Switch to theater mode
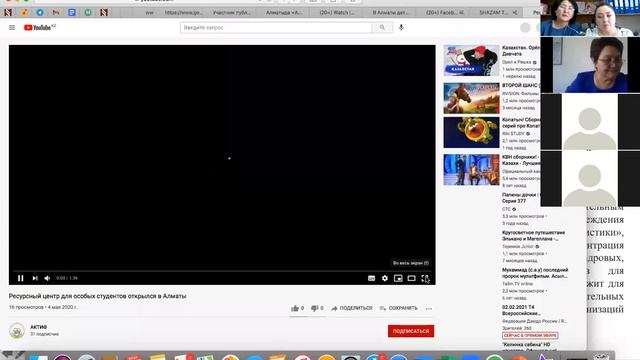The image size is (640, 360). tap(411, 278)
